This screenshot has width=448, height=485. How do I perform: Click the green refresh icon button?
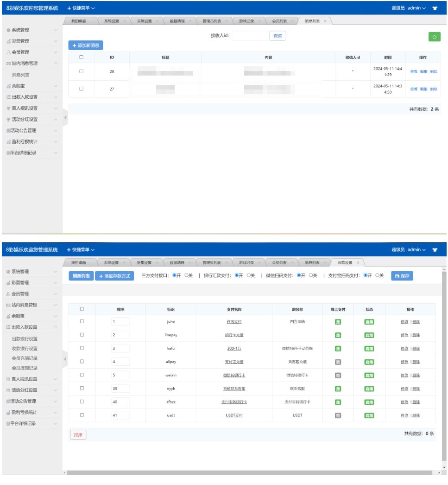point(434,37)
